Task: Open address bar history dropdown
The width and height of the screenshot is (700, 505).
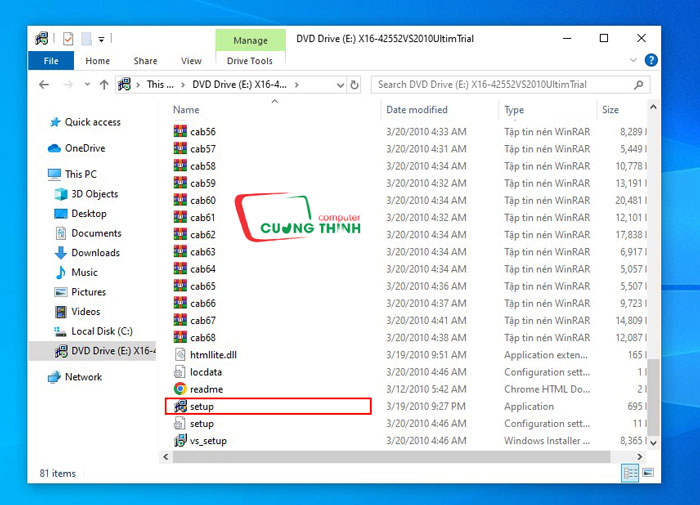Action: pyautogui.click(x=340, y=85)
